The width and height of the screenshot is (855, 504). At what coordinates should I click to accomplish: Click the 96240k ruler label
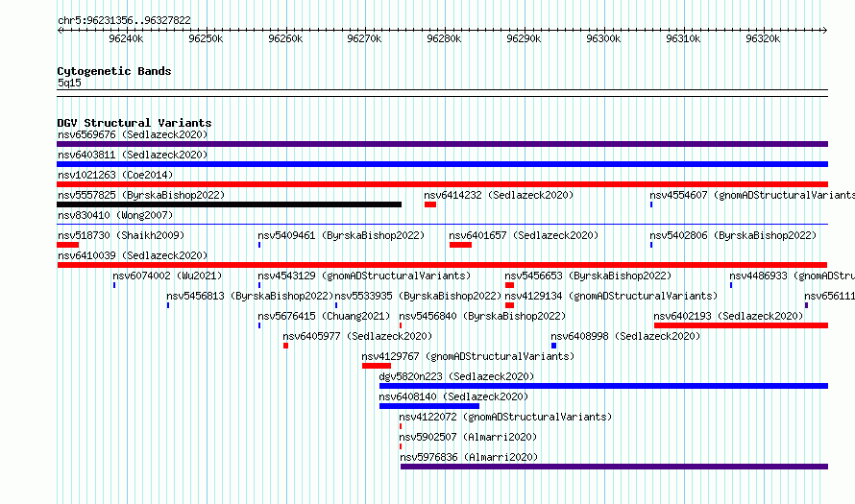pyautogui.click(x=126, y=38)
